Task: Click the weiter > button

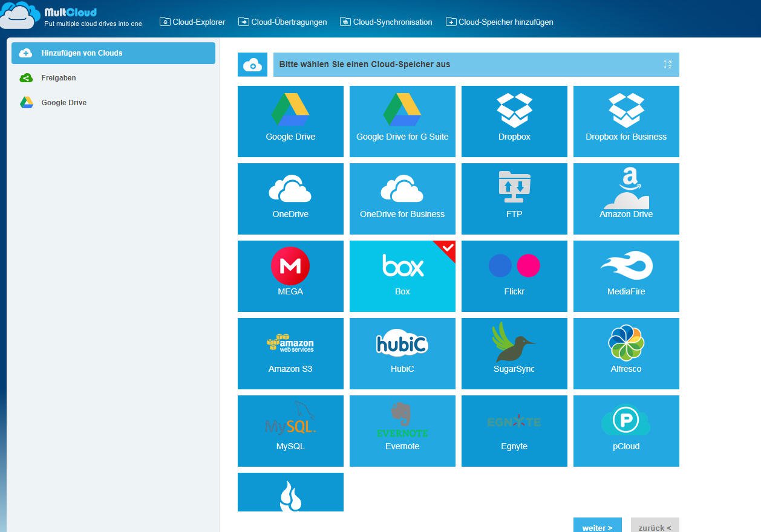Action: click(x=597, y=525)
